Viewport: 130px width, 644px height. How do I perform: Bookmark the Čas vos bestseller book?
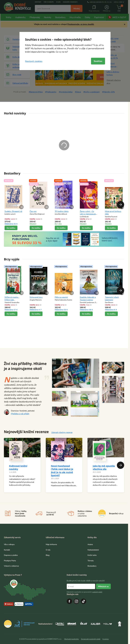(x=47, y=207)
